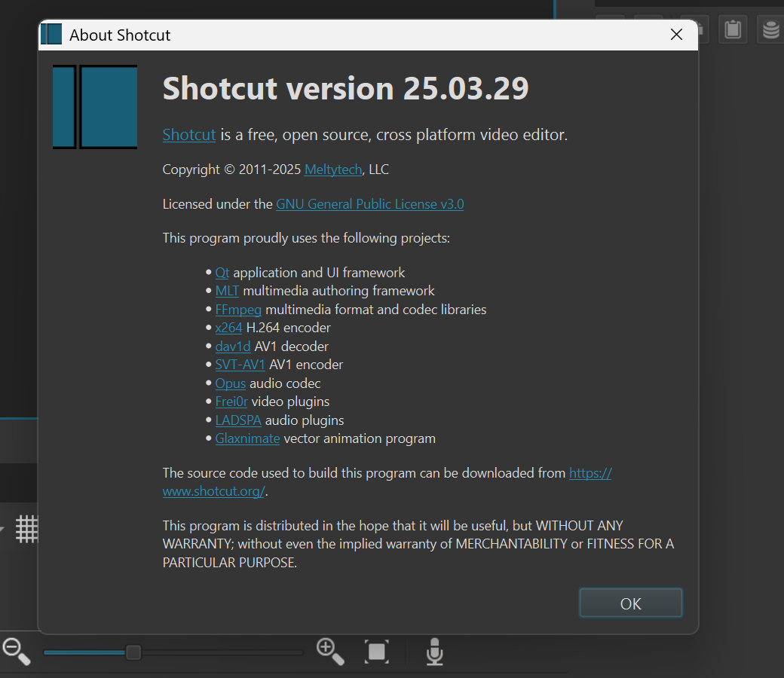Click the clipboard paste icon
This screenshot has height=678, width=784.
point(732,29)
